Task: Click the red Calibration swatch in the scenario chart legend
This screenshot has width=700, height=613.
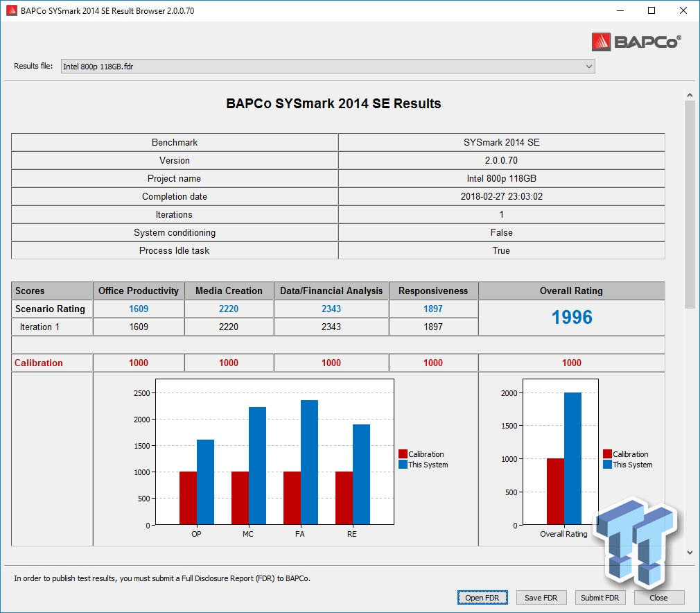Action: 403,454
